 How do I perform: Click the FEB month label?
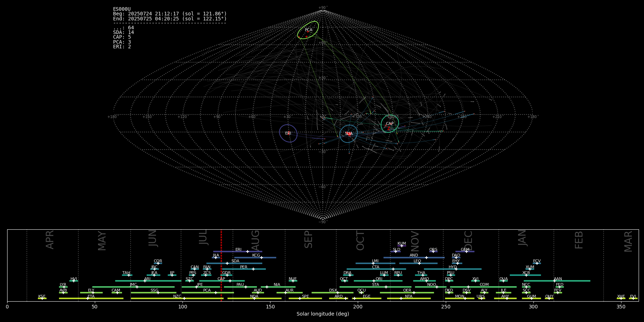pyautogui.click(x=579, y=240)
